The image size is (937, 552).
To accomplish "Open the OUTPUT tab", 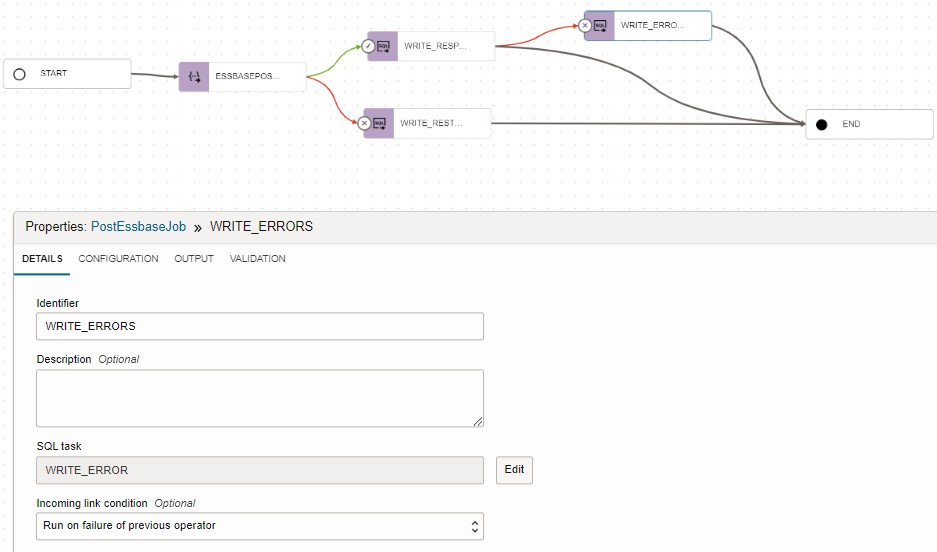I will point(194,259).
